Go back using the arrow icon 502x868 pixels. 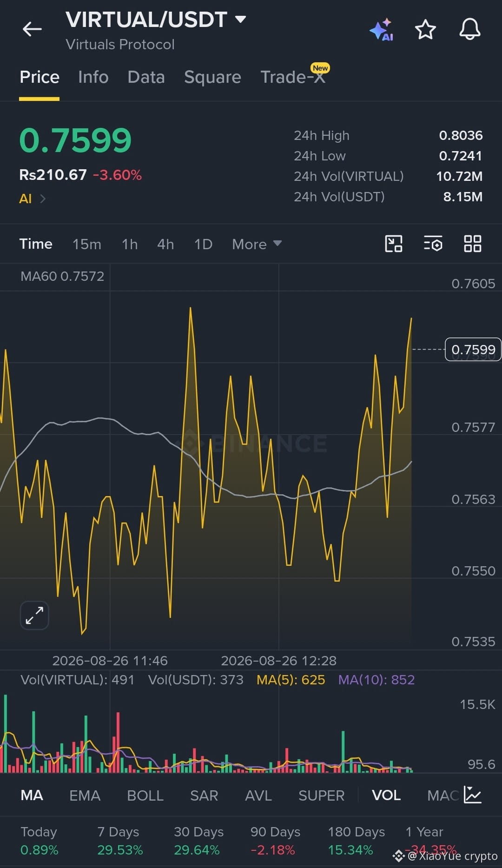[x=32, y=29]
